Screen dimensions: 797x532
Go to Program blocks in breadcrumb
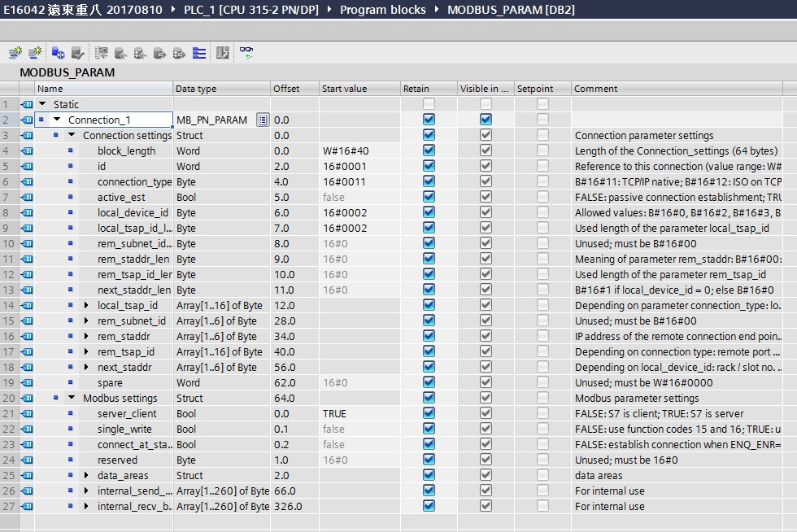pyautogui.click(x=382, y=10)
